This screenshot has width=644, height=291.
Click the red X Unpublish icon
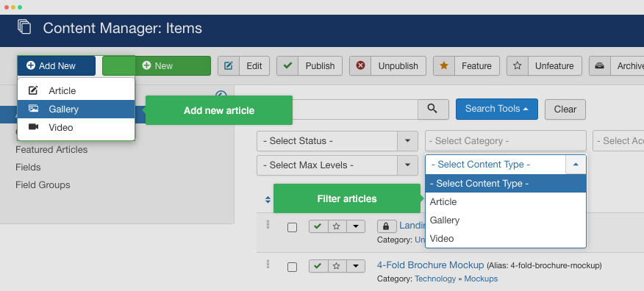point(360,65)
